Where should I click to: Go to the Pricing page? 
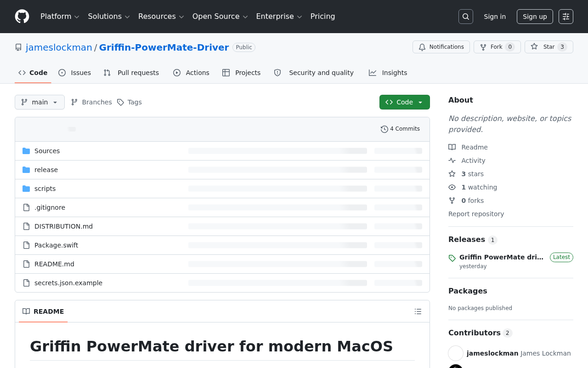click(x=323, y=17)
